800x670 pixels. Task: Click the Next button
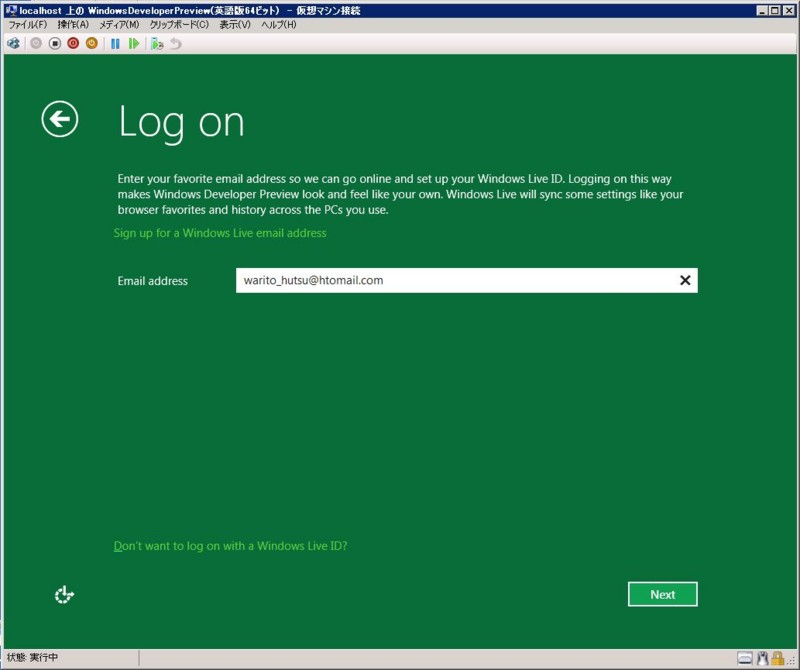pyautogui.click(x=663, y=594)
